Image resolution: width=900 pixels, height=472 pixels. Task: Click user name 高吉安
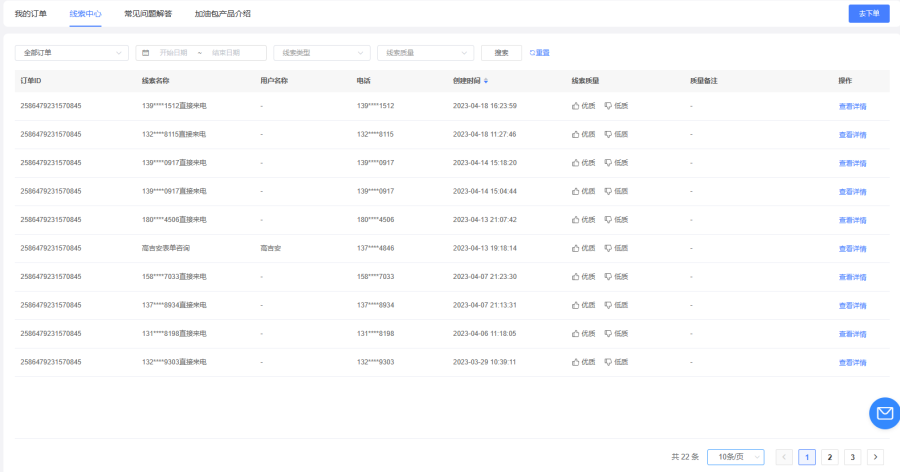271,248
